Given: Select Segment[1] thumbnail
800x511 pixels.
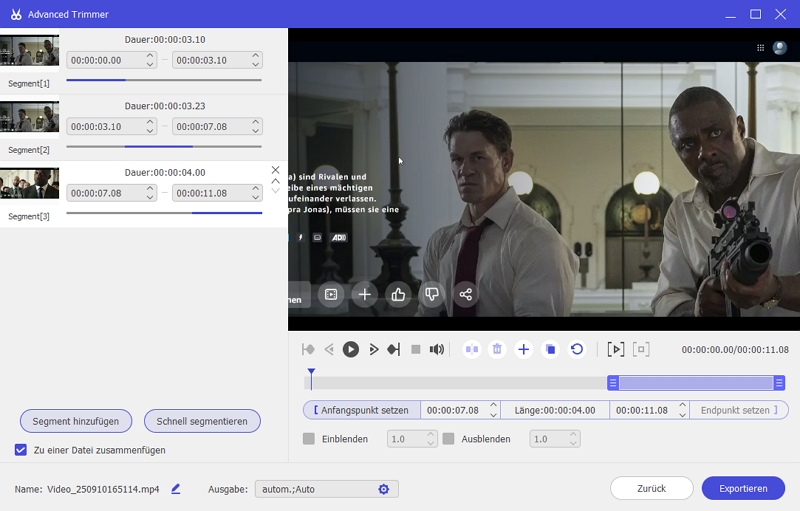Looking at the screenshot, I should [x=30, y=50].
